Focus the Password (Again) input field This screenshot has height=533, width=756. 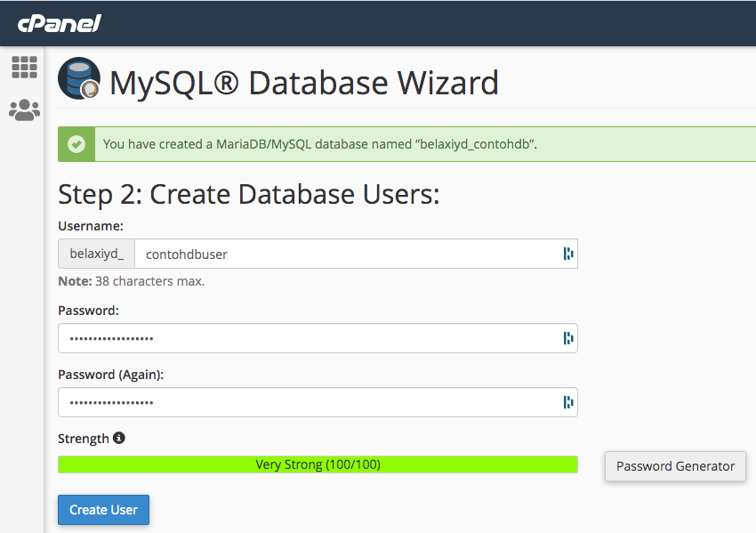318,402
